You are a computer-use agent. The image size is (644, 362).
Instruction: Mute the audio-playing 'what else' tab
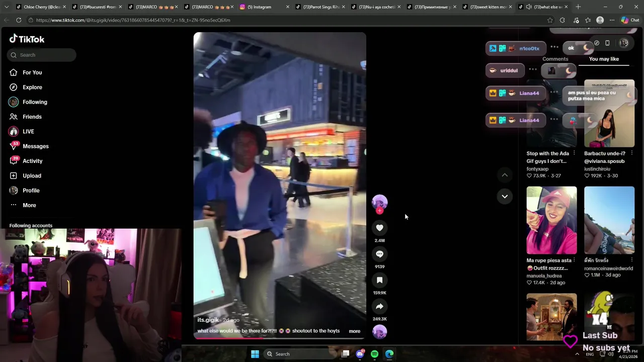coord(529,7)
